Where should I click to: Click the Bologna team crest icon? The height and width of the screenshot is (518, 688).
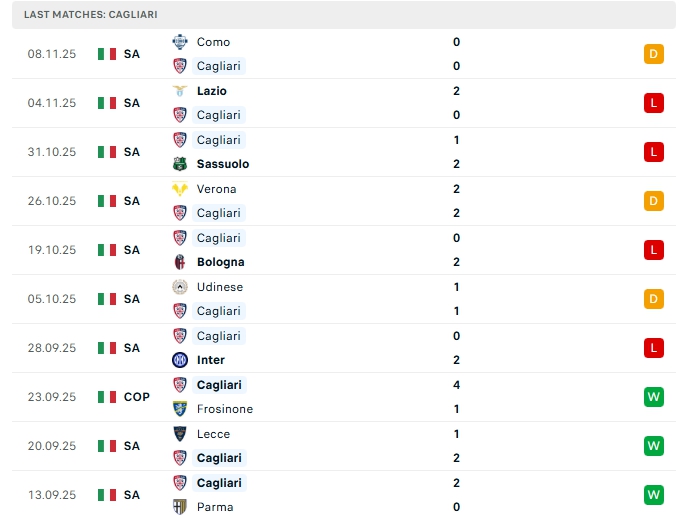[180, 262]
